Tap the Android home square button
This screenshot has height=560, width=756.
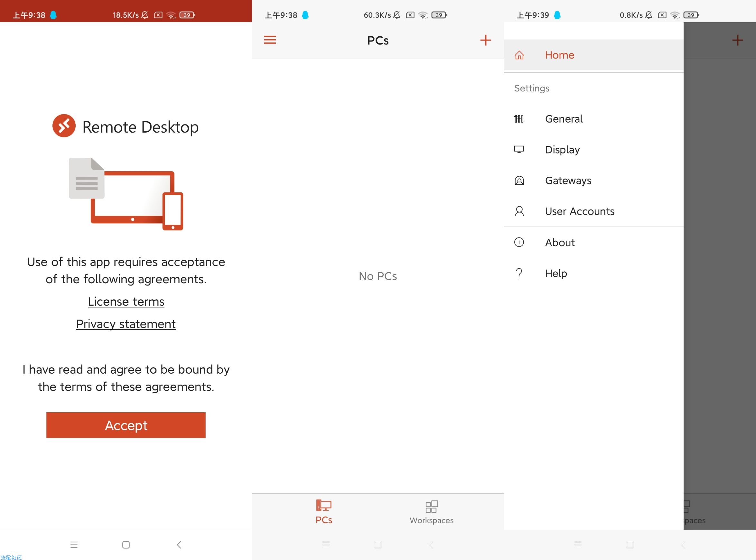click(126, 545)
